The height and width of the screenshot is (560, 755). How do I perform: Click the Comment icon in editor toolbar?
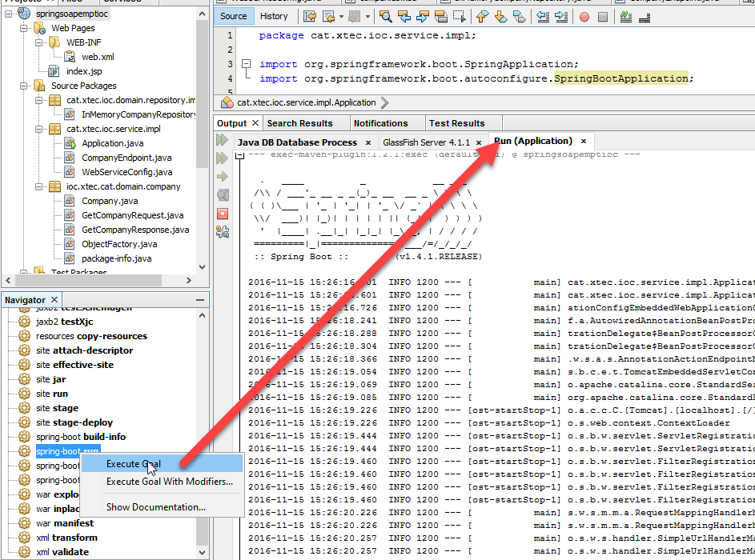[x=625, y=17]
